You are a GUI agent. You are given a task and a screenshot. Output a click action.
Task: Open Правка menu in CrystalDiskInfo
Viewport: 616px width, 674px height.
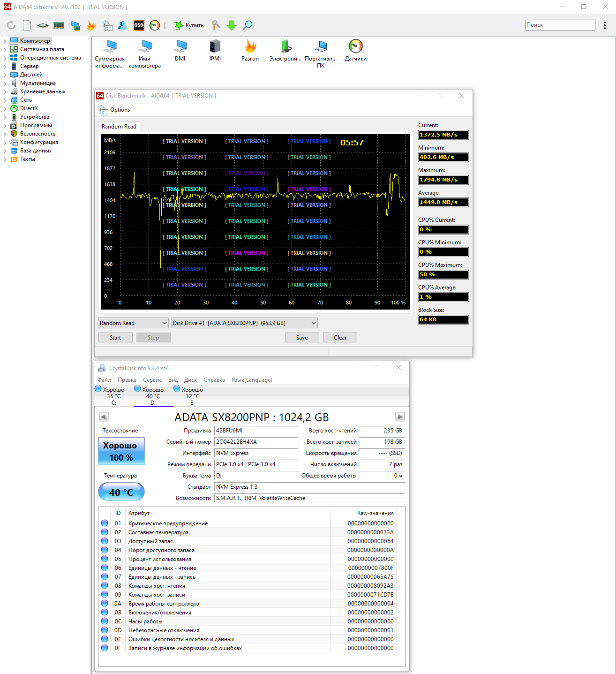tap(127, 380)
